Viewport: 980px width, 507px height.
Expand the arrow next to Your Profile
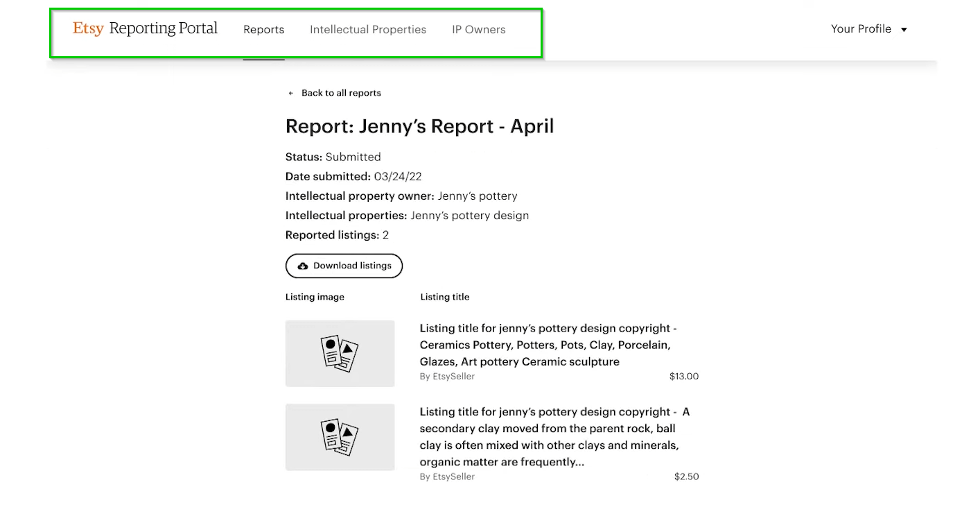click(904, 30)
